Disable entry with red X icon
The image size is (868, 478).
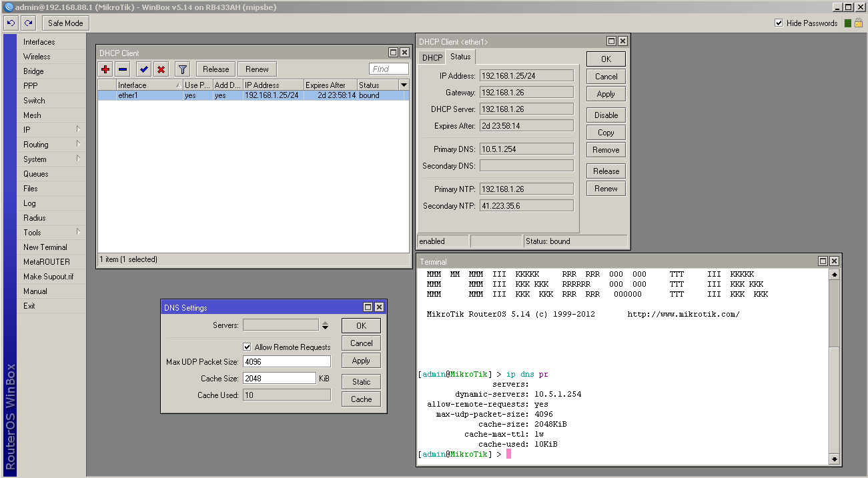pos(161,69)
